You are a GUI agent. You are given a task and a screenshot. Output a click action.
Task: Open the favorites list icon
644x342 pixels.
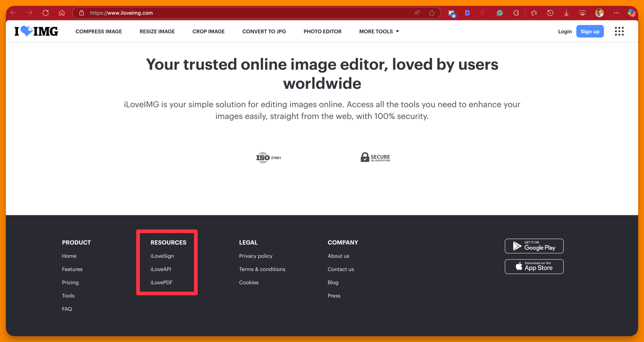point(534,13)
